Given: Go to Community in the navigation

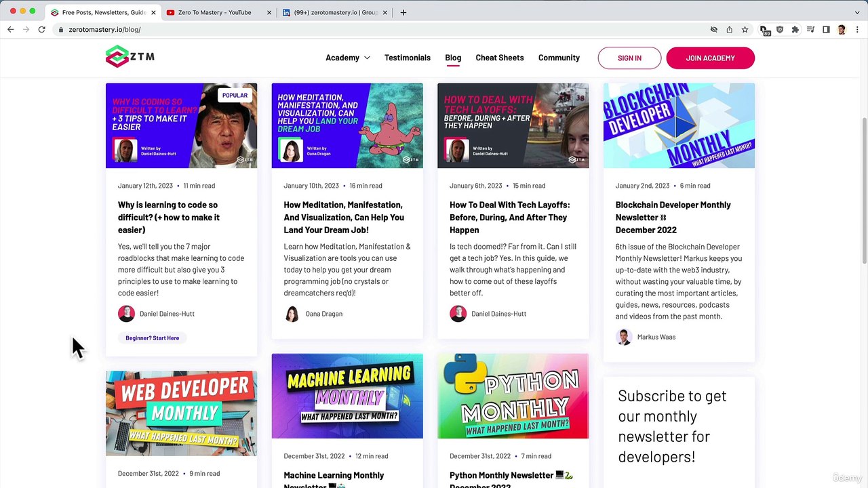Looking at the screenshot, I should (x=559, y=58).
